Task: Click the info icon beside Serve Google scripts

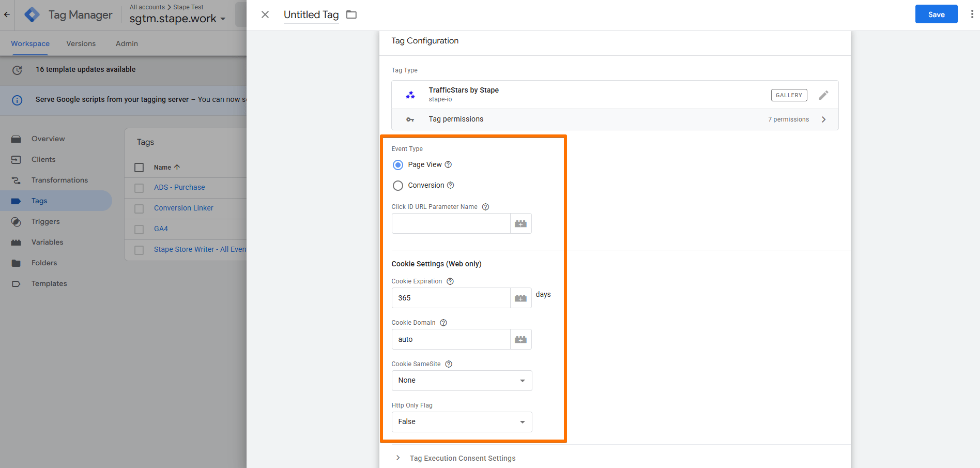Action: 17,100
